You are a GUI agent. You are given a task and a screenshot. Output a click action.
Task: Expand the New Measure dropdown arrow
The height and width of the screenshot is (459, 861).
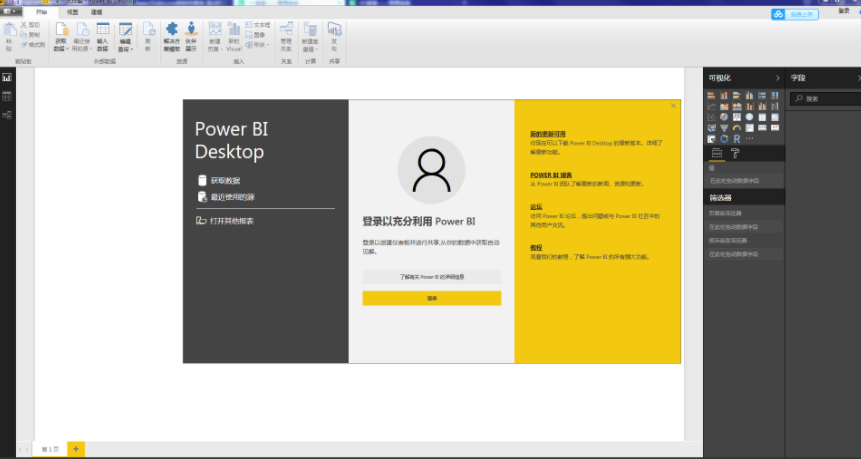317,49
